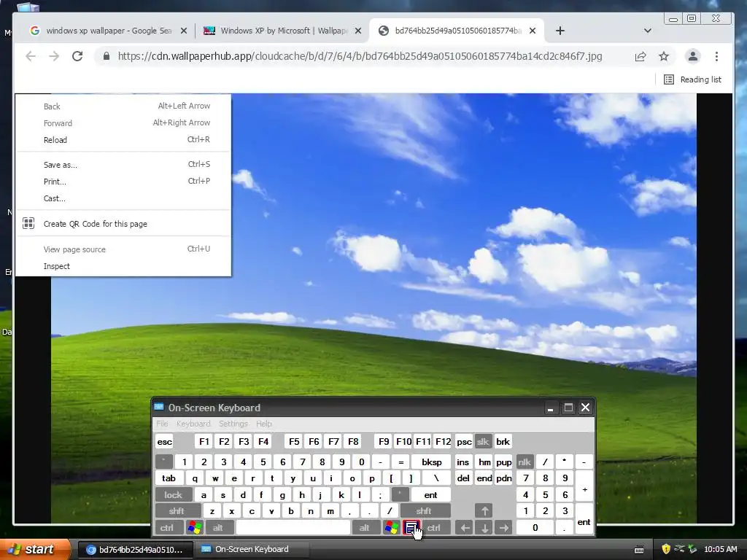747x560 pixels.
Task: Close the Google Search tab
Action: (x=183, y=31)
